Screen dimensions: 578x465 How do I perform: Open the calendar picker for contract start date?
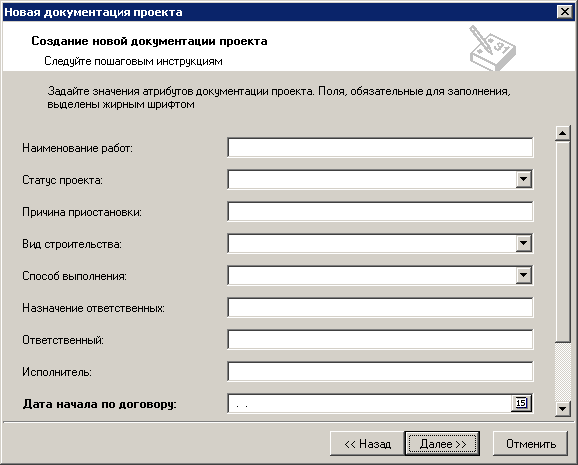(x=521, y=403)
